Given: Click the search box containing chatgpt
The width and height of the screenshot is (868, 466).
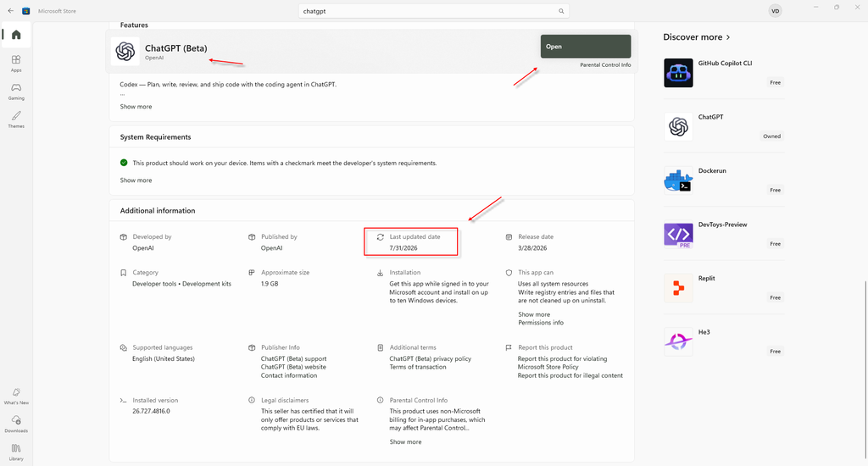Looking at the screenshot, I should pyautogui.click(x=433, y=11).
